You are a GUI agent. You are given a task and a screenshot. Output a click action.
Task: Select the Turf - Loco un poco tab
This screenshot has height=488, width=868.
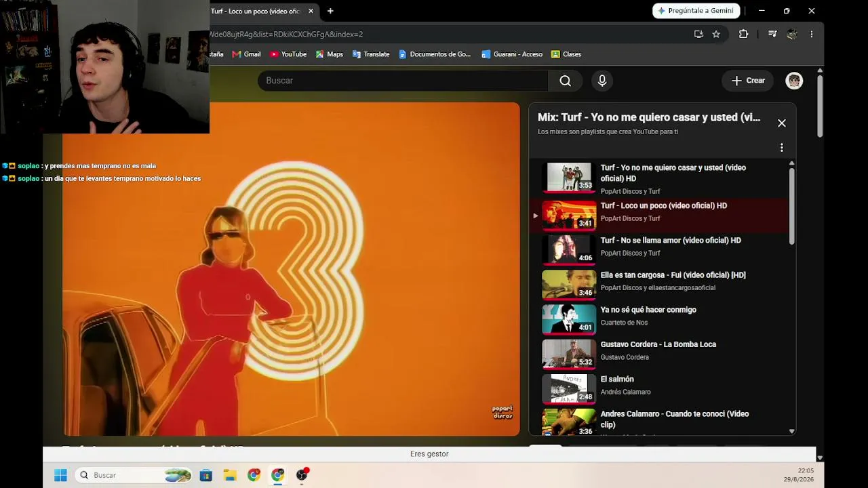click(x=255, y=11)
